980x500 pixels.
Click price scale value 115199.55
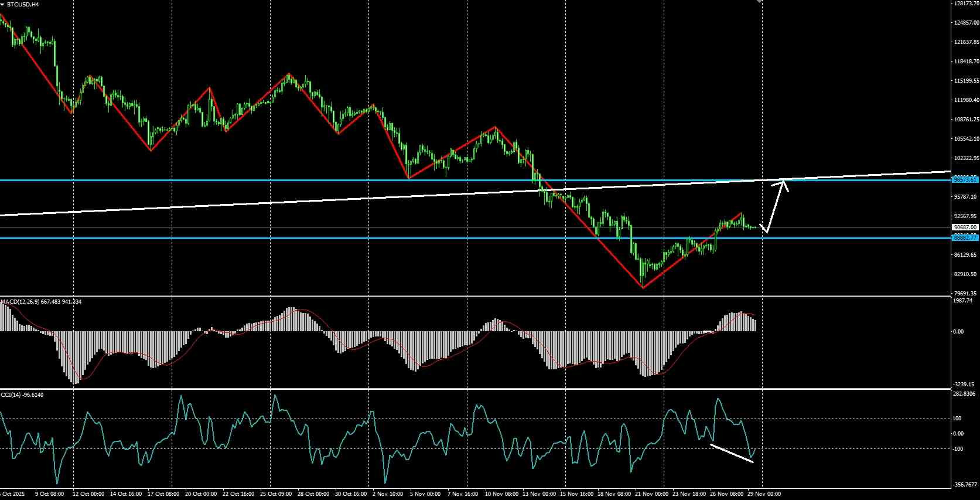coord(967,81)
